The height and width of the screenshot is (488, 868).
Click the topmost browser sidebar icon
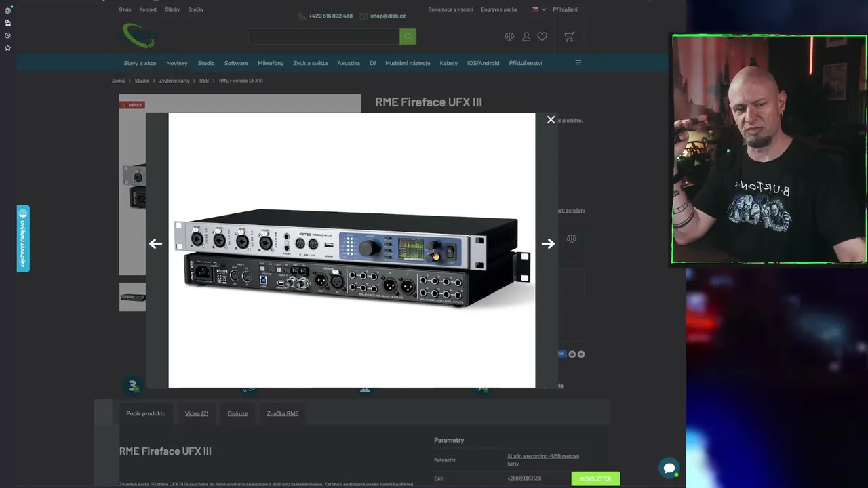[7, 10]
